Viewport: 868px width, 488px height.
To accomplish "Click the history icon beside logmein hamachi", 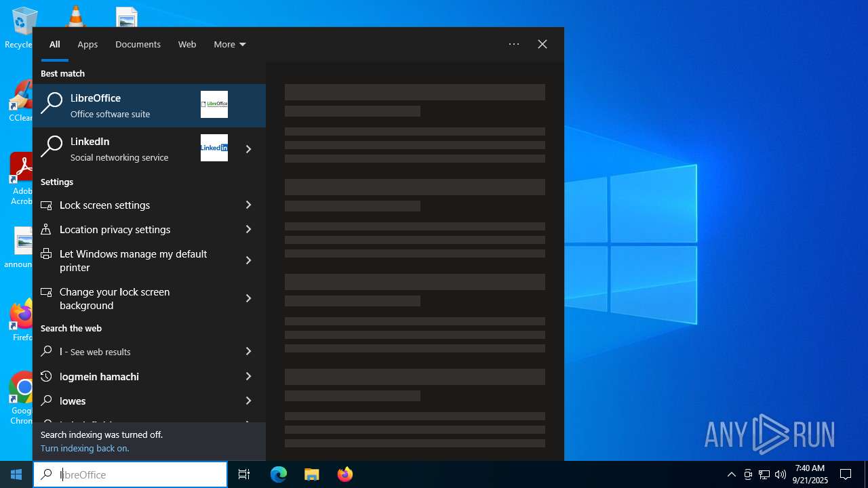I will pos(46,376).
